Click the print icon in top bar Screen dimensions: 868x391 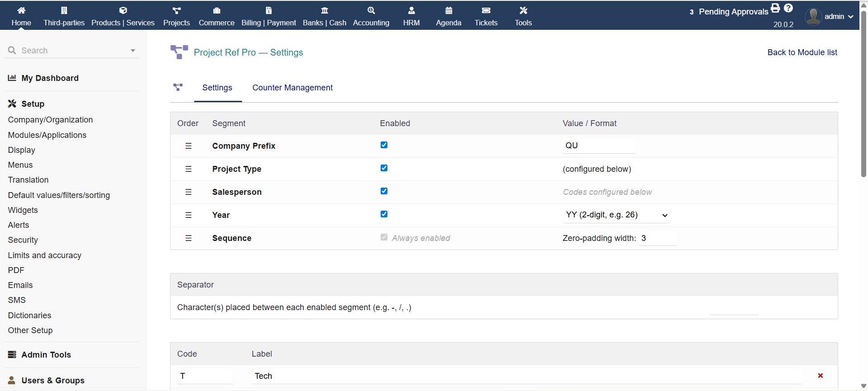point(775,8)
